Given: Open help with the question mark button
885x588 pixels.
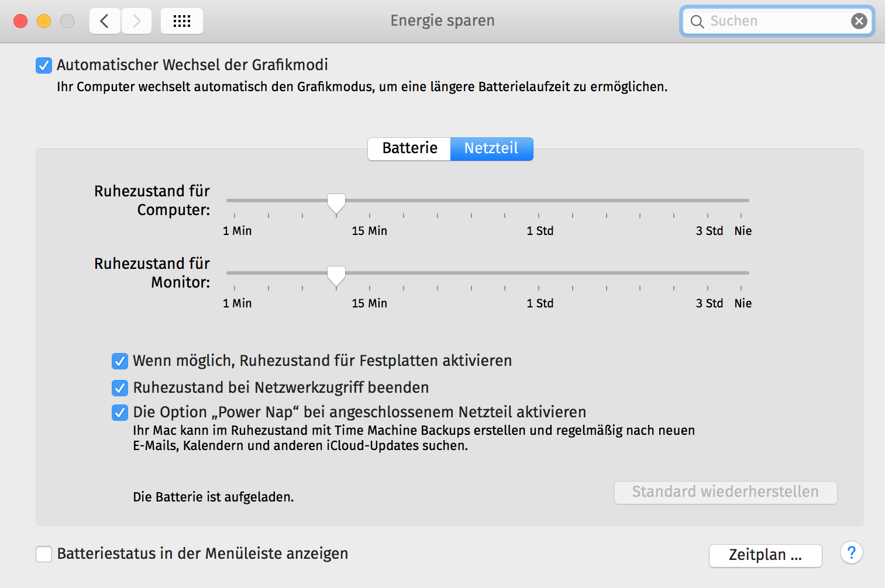Looking at the screenshot, I should (x=852, y=552).
